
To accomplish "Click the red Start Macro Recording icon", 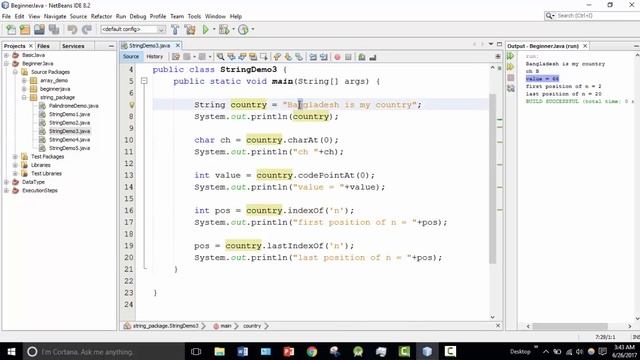I will coord(337,57).
